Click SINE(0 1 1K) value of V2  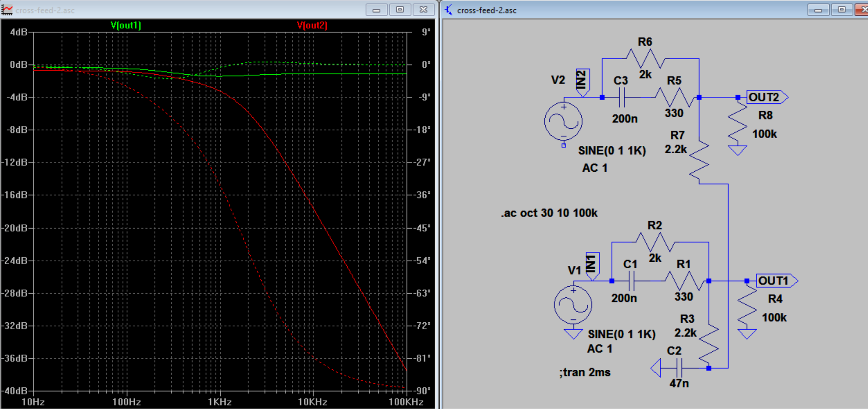click(612, 150)
